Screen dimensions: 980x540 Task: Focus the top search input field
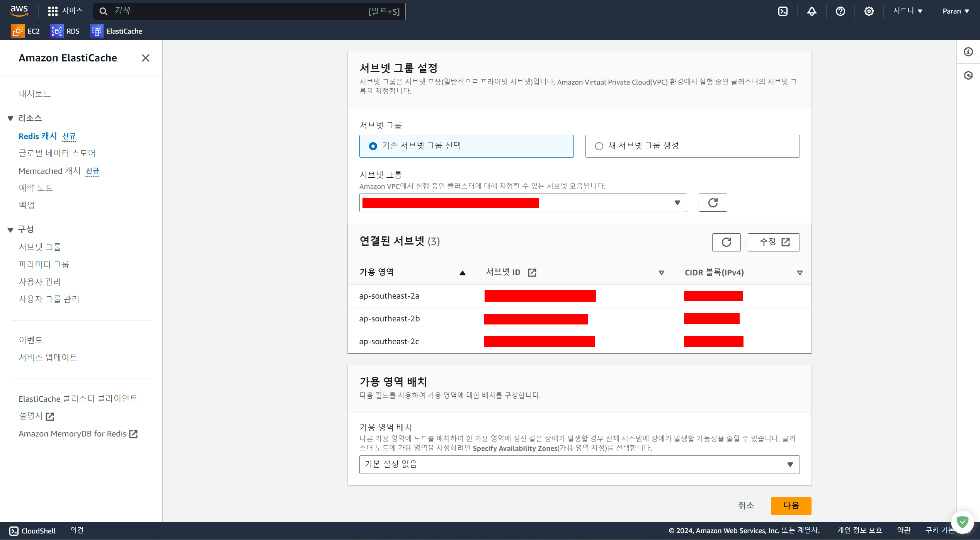click(249, 11)
